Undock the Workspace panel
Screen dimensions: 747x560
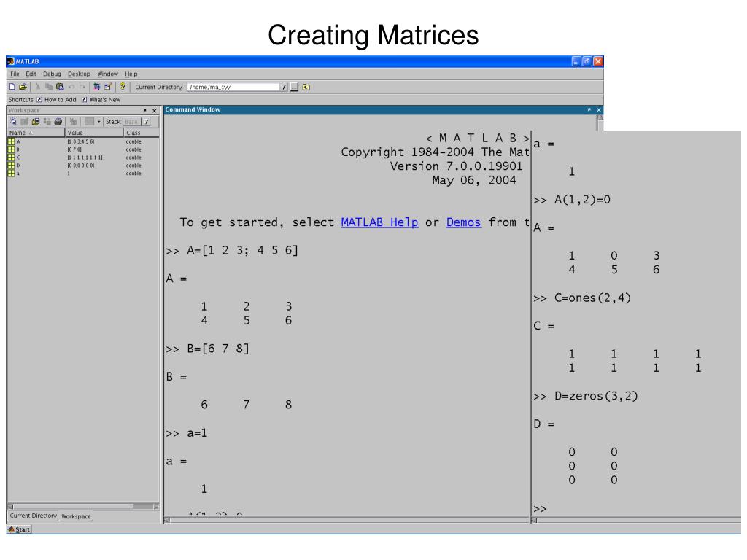pos(145,111)
